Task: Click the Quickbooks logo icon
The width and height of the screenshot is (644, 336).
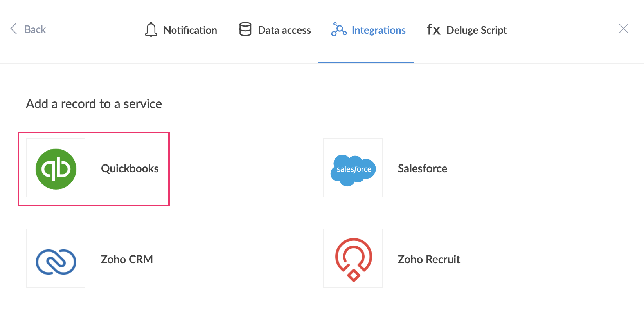Action: click(x=56, y=169)
